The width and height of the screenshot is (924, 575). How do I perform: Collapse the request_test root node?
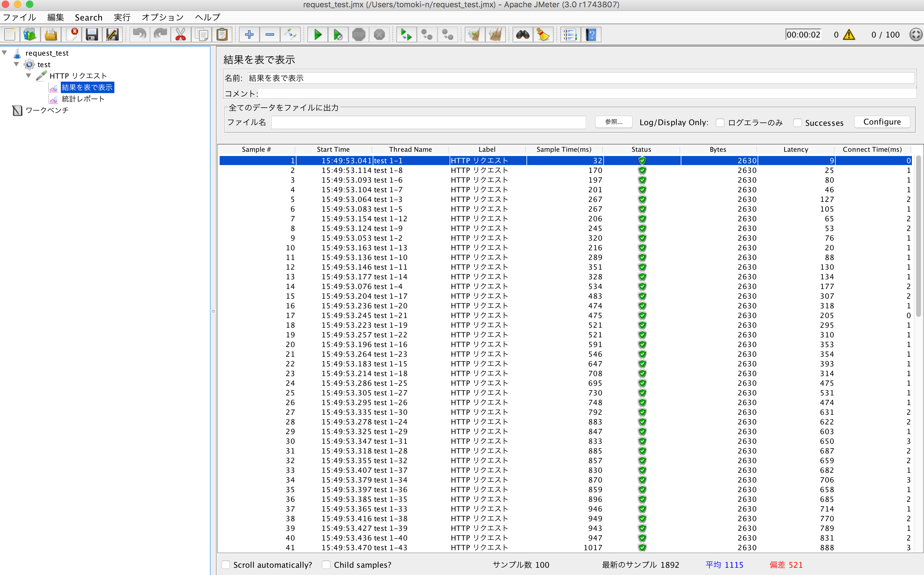click(5, 53)
